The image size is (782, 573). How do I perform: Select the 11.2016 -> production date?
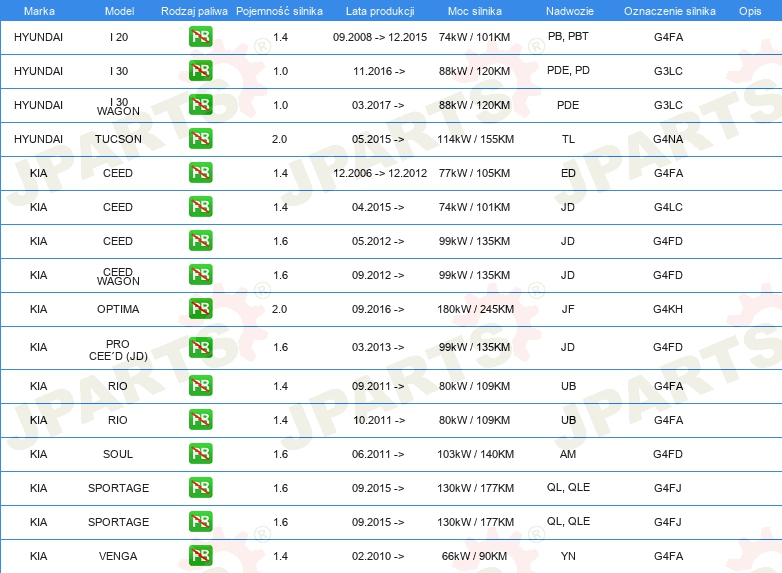tap(379, 71)
